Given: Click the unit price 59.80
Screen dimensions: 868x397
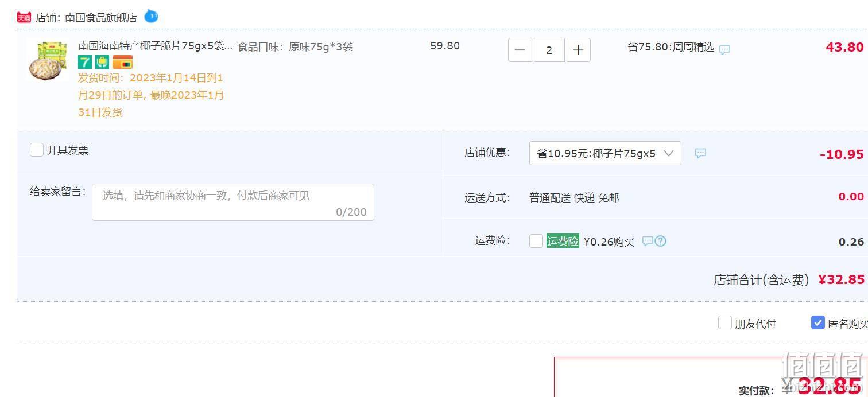Looking at the screenshot, I should pos(445,46).
